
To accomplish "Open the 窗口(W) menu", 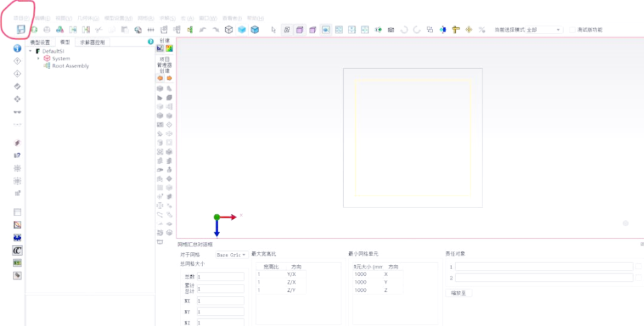I will (208, 19).
